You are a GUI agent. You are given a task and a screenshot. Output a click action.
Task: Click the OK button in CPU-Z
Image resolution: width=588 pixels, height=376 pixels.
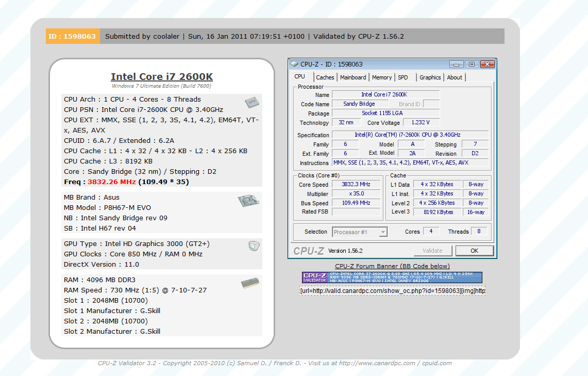[x=475, y=251]
